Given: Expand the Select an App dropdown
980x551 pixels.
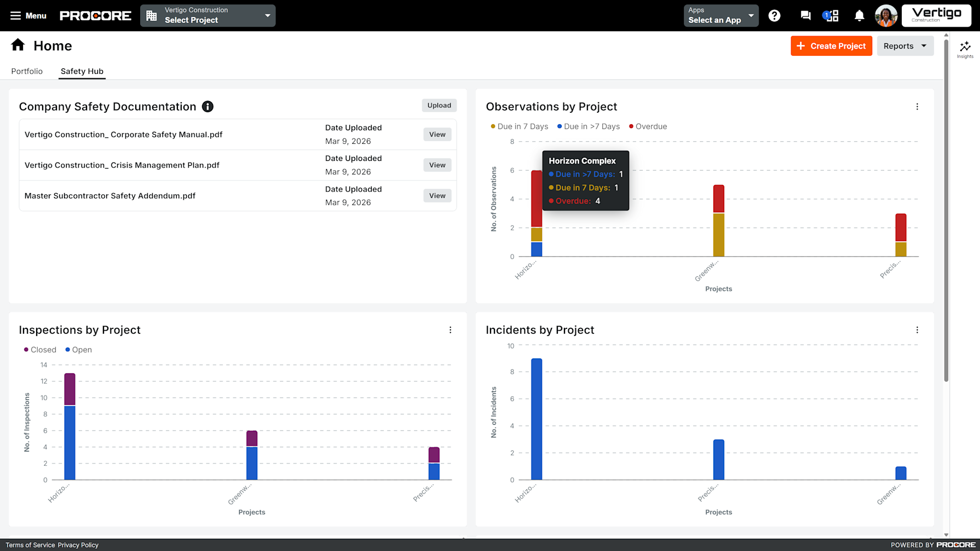Looking at the screenshot, I should 720,16.
